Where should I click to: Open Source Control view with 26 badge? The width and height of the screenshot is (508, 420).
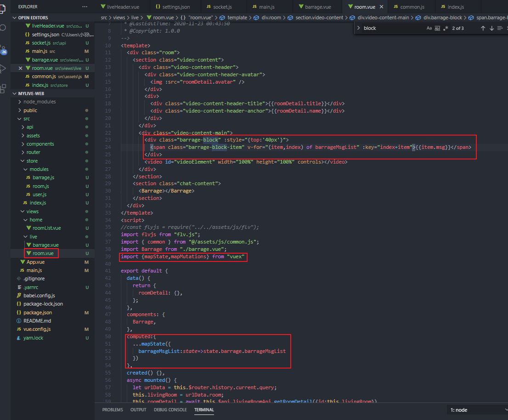point(3,50)
